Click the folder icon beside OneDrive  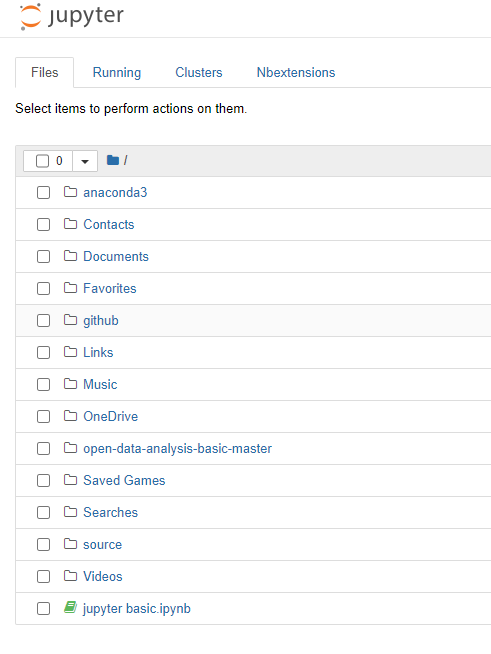71,416
